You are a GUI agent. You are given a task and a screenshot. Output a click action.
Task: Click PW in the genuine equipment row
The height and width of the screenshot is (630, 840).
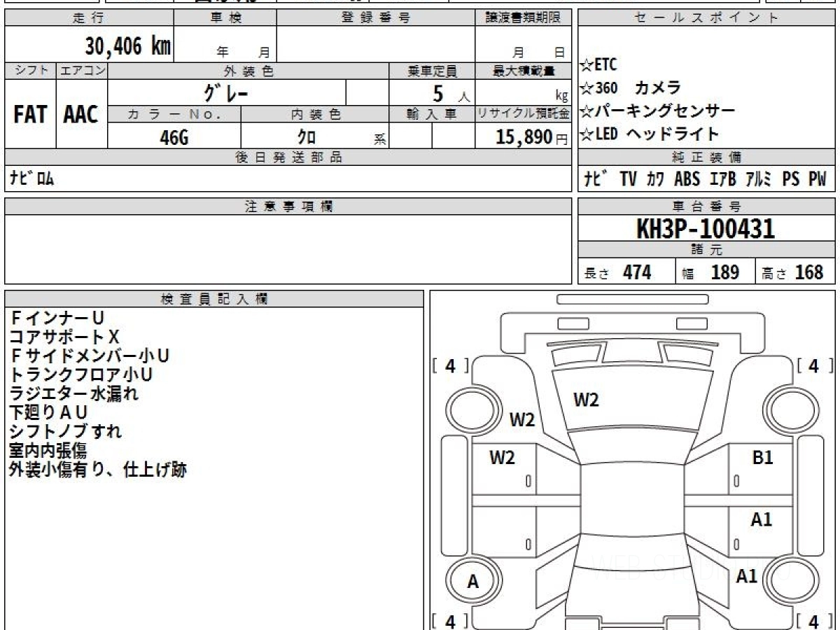(818, 179)
